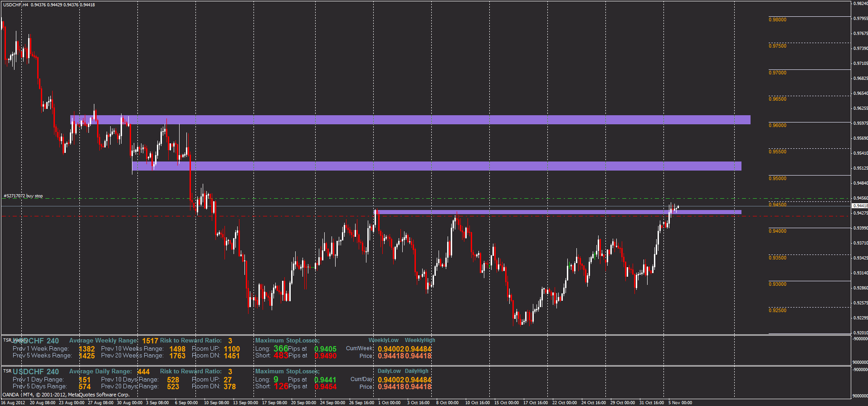
Task: Click the OANDA MT4 copyright text
Action: tap(66, 395)
